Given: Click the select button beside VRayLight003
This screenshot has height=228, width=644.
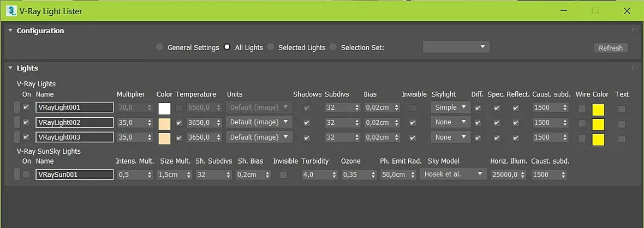Looking at the screenshot, I should [17, 137].
